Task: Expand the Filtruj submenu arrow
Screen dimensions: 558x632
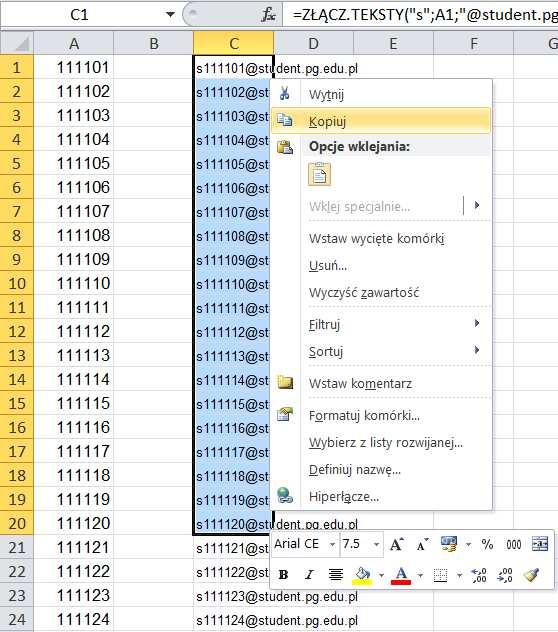Action: point(477,323)
